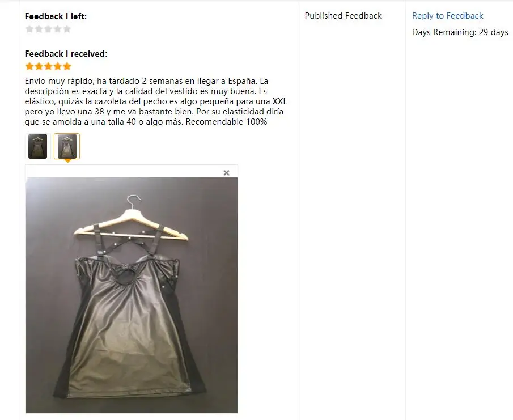Click the Feedback I left heading
Screen dimensions: 513x420
click(56, 16)
